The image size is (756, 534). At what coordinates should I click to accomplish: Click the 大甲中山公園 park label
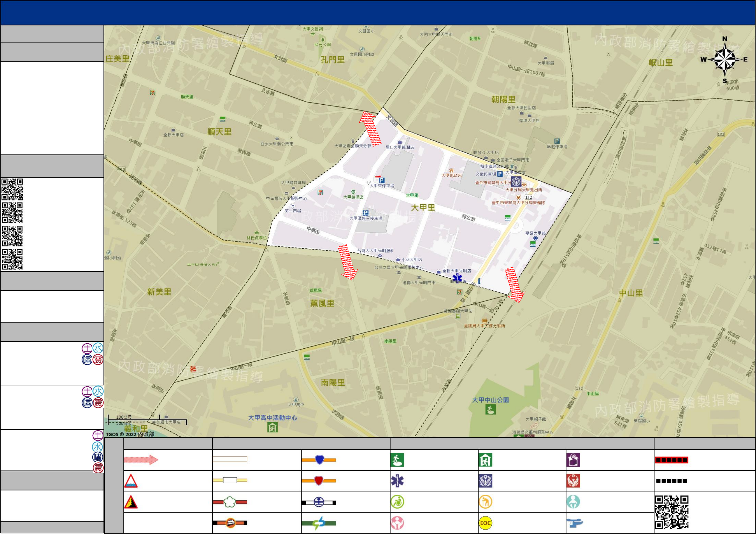[491, 400]
